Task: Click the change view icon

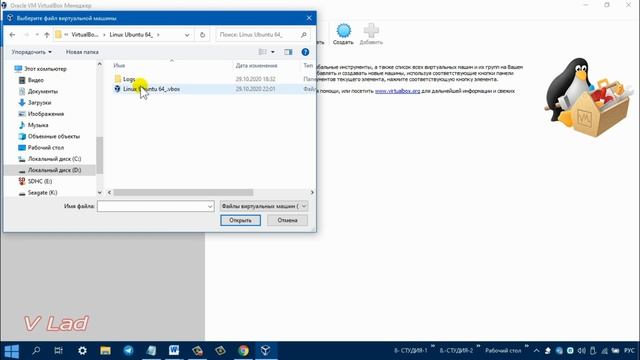Action: pyautogui.click(x=263, y=52)
